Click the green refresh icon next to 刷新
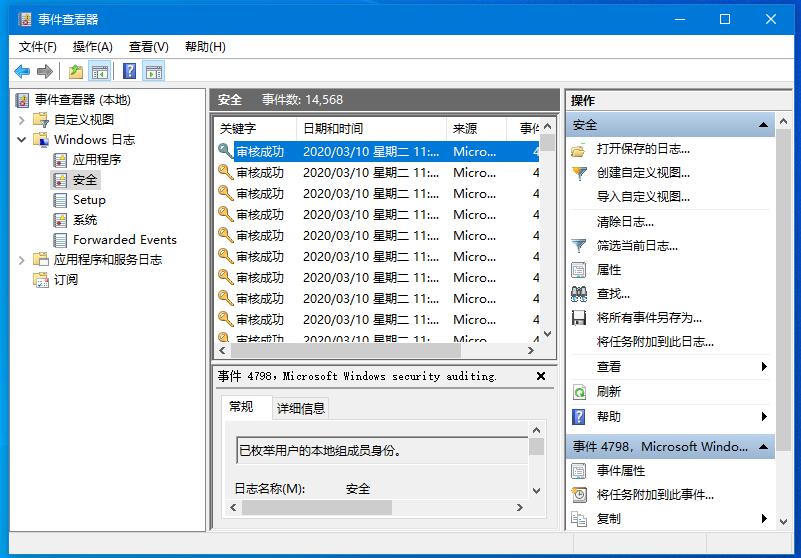Screen dimensions: 801x558 click(x=579, y=392)
